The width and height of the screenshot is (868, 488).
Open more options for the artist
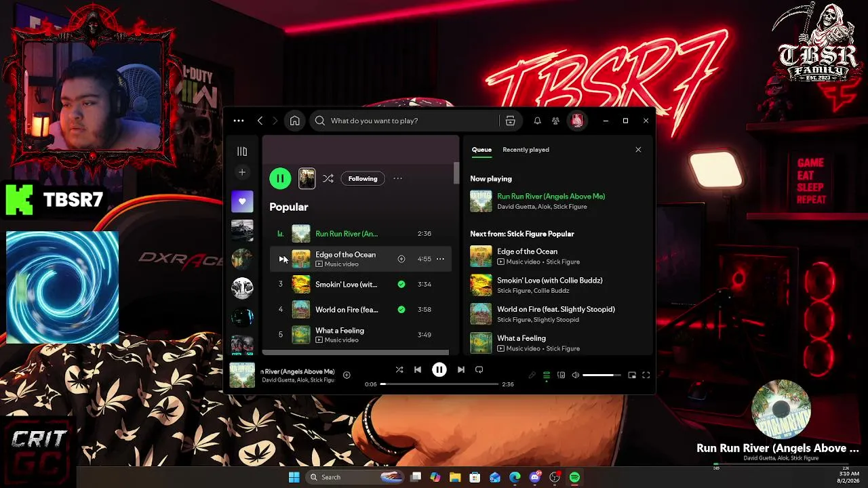[398, 178]
